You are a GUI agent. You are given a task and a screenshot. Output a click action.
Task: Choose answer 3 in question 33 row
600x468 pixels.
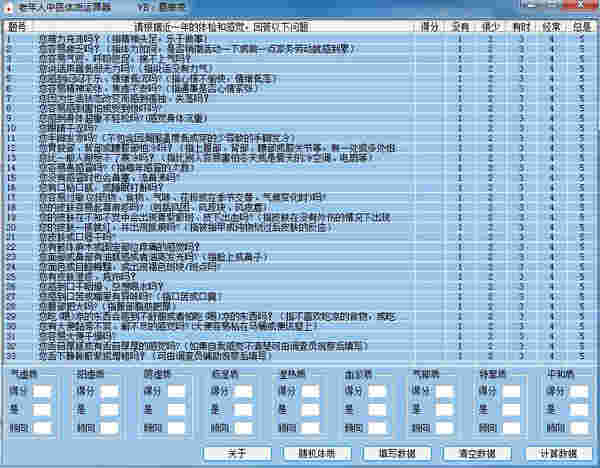[x=521, y=356]
